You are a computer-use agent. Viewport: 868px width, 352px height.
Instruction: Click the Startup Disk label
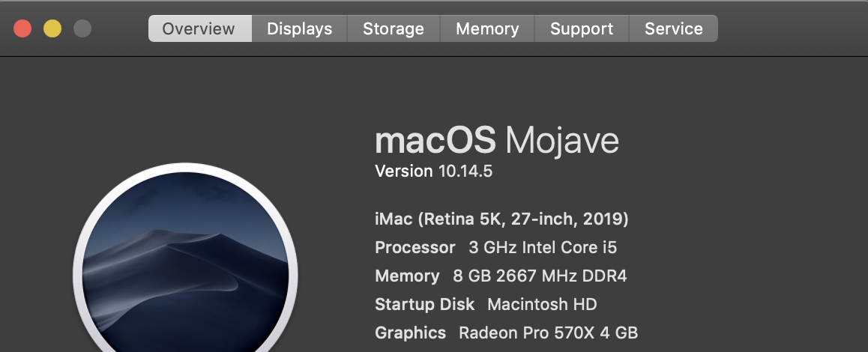pos(424,304)
